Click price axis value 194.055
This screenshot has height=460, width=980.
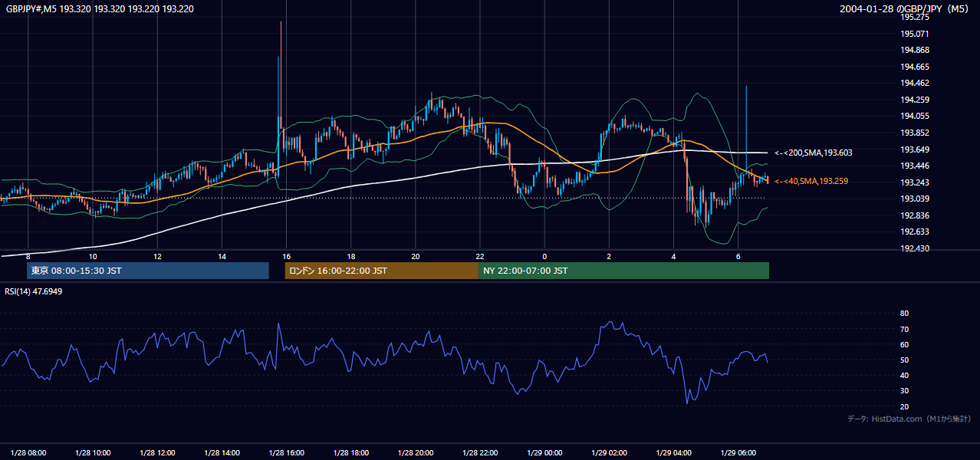click(916, 116)
